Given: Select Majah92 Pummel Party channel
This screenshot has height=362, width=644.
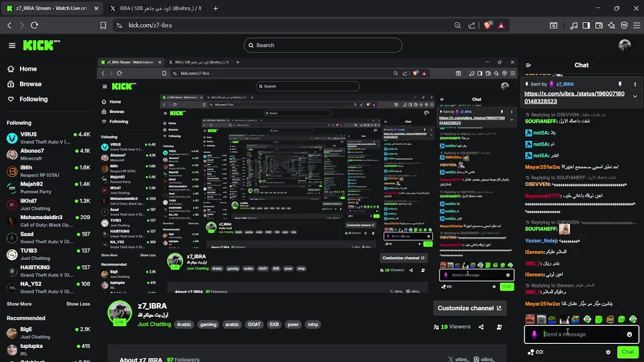Looking at the screenshot, I should click(x=48, y=188).
